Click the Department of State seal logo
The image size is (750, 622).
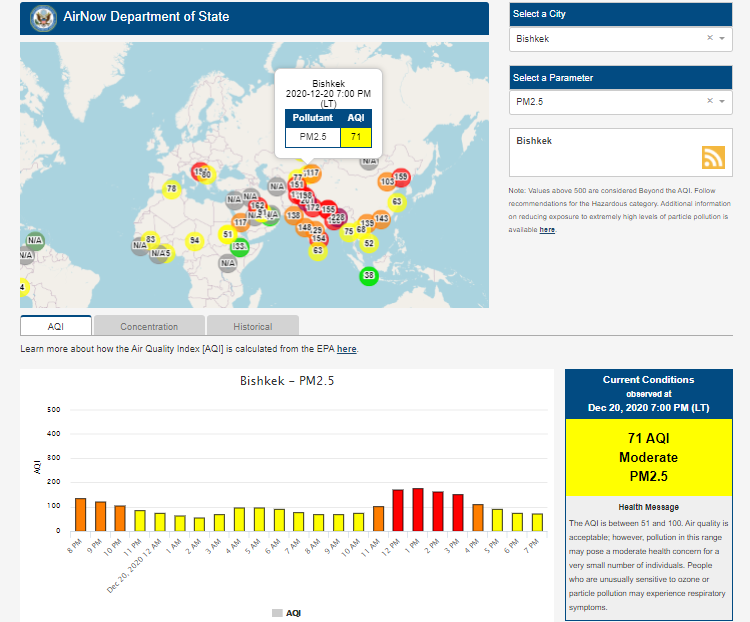[x=43, y=17]
